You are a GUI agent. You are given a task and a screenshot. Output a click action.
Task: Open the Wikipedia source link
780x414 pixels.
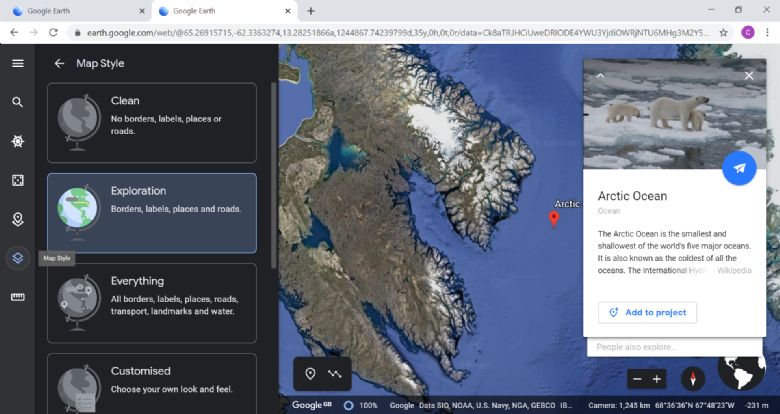[x=734, y=270]
